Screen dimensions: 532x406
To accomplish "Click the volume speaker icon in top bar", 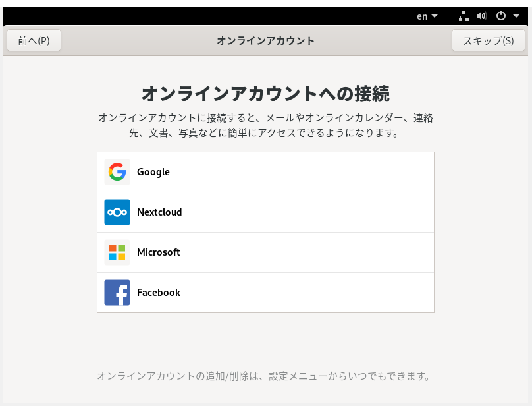I will click(482, 16).
